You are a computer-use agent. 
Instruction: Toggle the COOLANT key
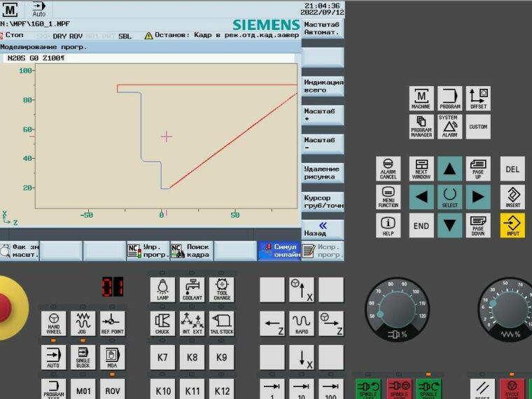(x=192, y=290)
